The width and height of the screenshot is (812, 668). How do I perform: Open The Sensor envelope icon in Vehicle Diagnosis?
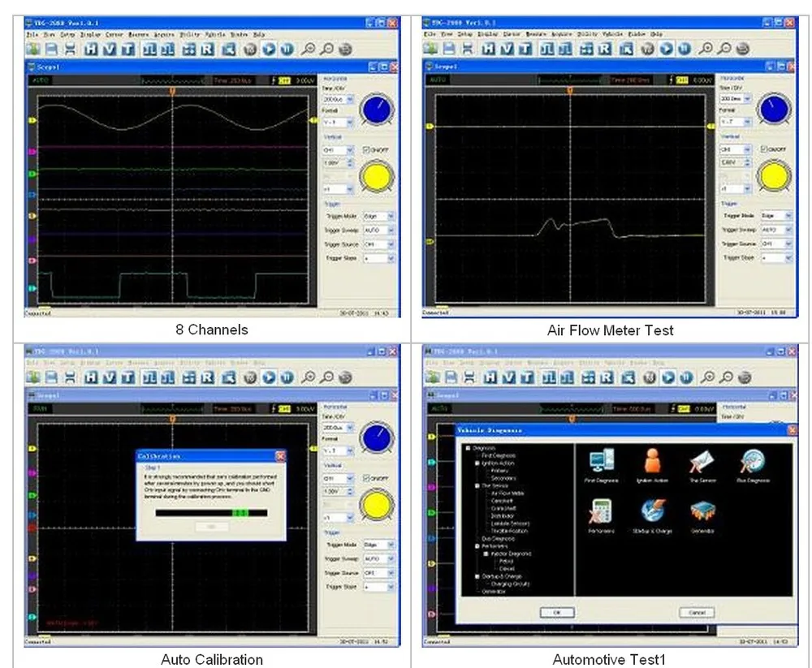pos(702,461)
